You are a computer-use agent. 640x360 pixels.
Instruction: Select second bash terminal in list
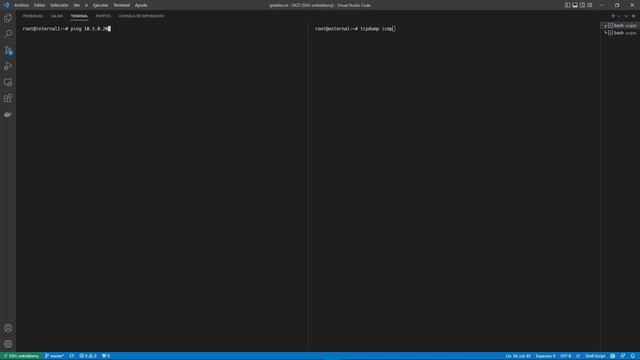(620, 33)
